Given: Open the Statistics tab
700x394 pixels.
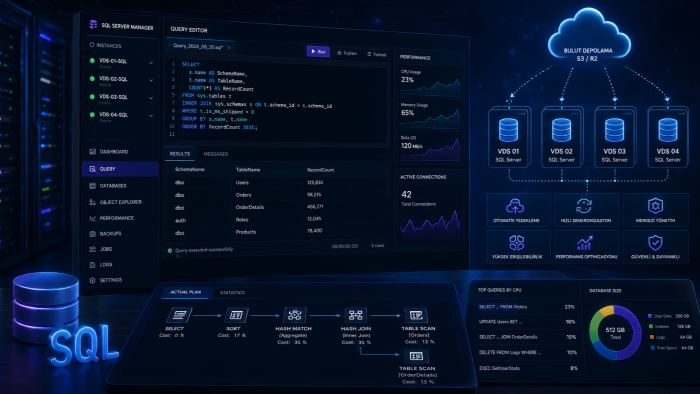Looking at the screenshot, I should [x=232, y=293].
